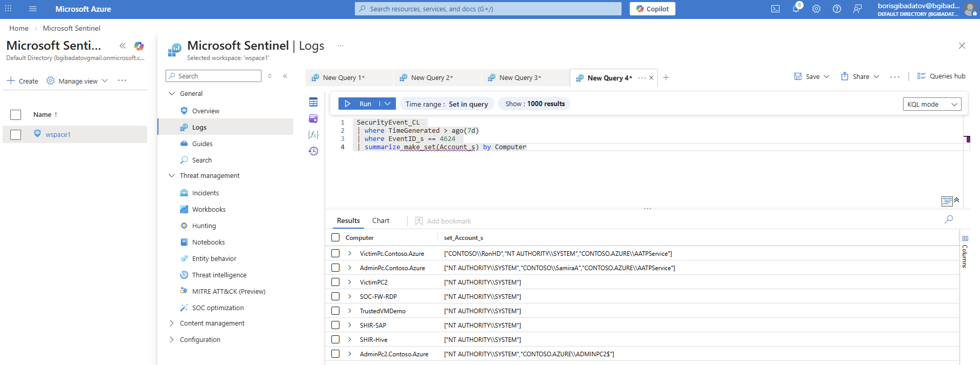Open the functions panel icon
Screen dimensions: 980x365
(313, 134)
